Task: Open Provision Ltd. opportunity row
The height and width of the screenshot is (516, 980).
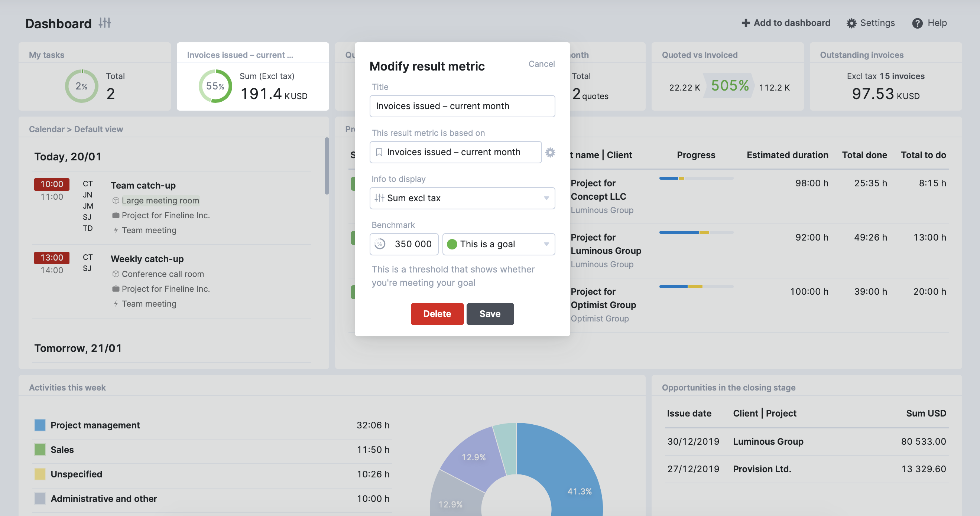Action: [x=807, y=469]
